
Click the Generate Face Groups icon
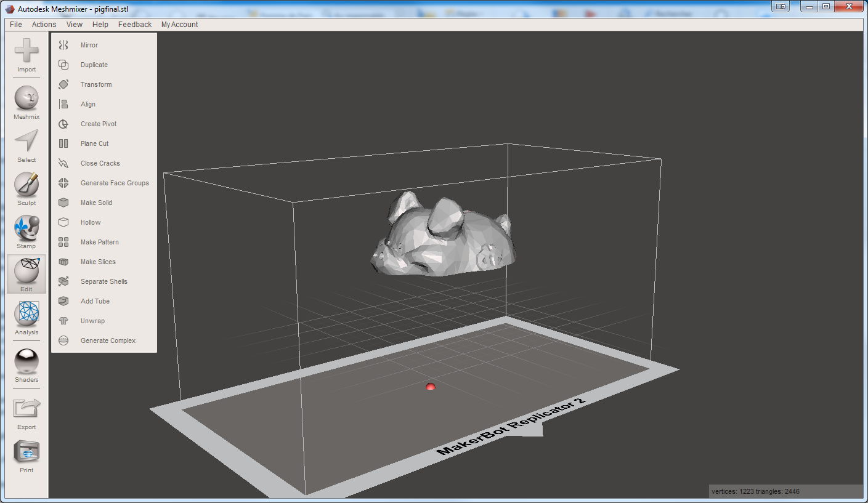click(x=63, y=183)
